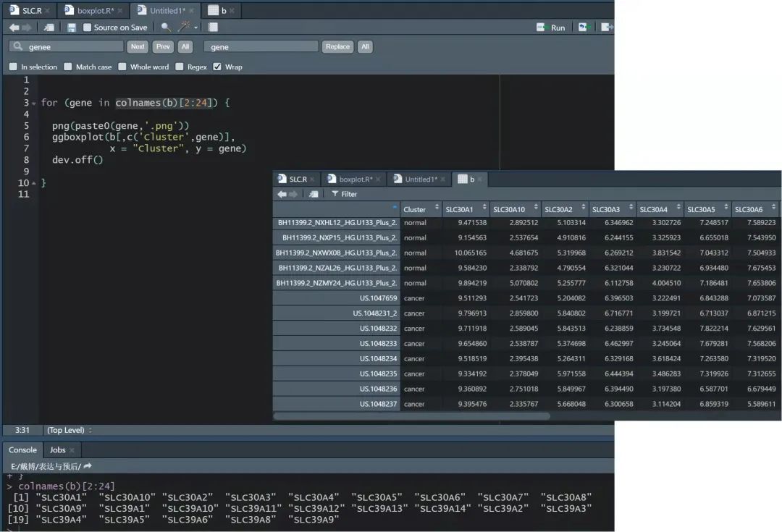Go forward to next source location in editor
The width and height of the screenshot is (782, 532).
[27, 28]
